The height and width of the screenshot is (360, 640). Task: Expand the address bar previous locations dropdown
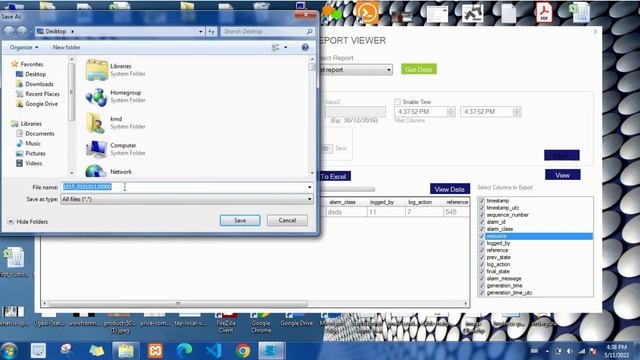pyautogui.click(x=200, y=31)
